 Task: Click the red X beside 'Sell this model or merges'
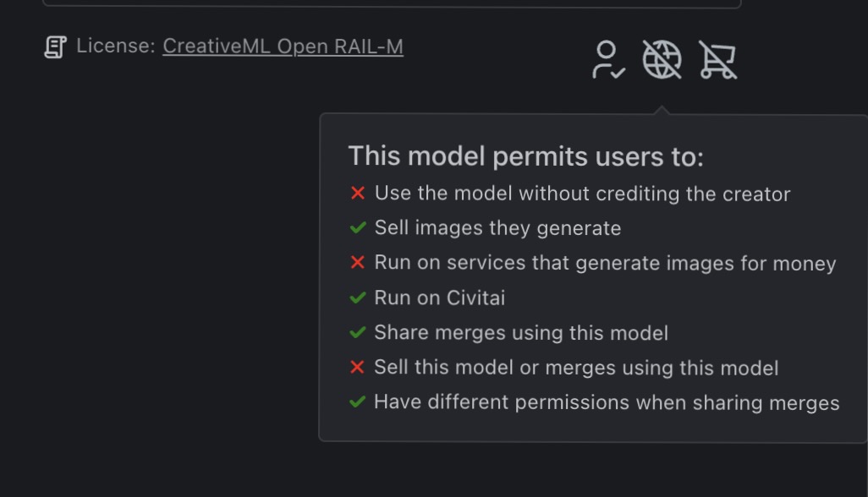357,367
